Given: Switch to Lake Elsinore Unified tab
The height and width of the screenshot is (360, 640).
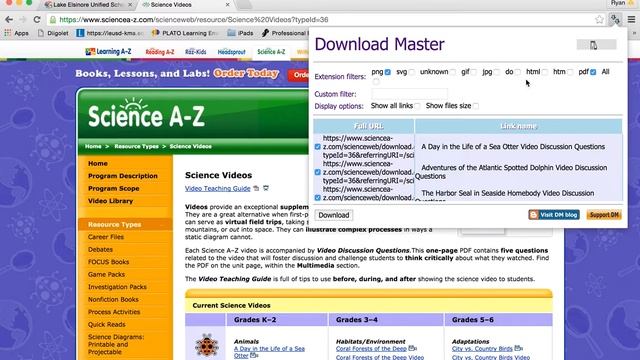Looking at the screenshot, I should 88,4.
